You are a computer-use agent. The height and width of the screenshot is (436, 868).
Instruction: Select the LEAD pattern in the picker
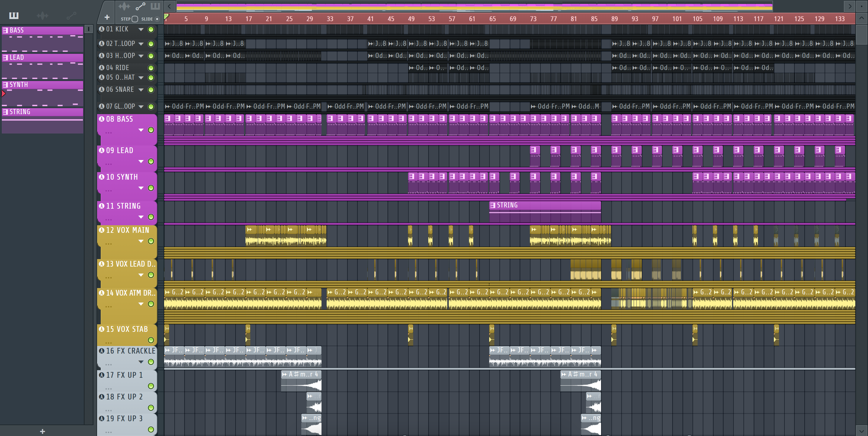[43, 66]
